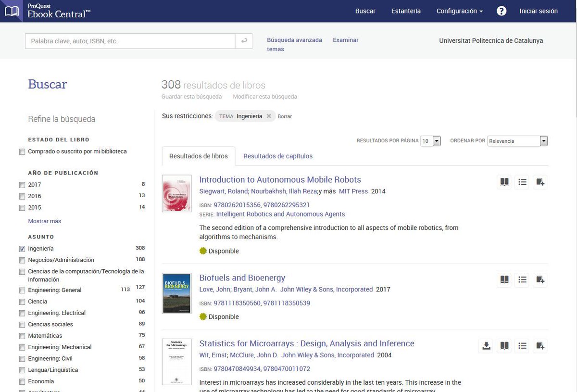Check the 2017 publication year filter
577x392 pixels.
click(x=22, y=185)
